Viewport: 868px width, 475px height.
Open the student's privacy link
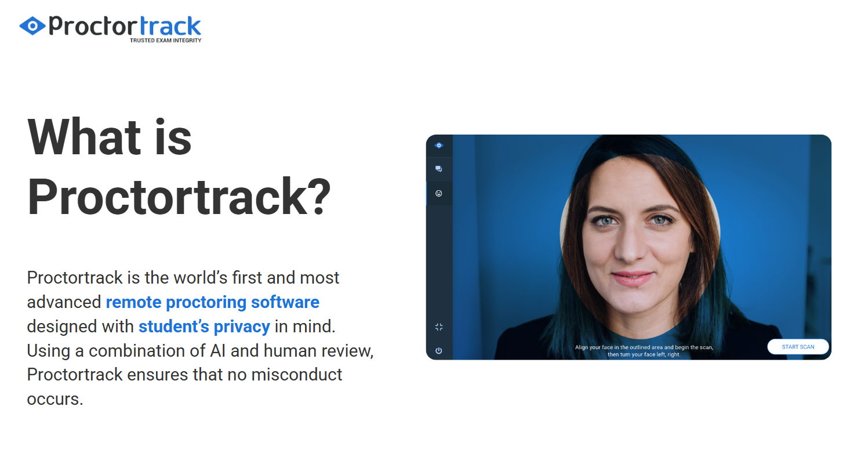point(204,327)
